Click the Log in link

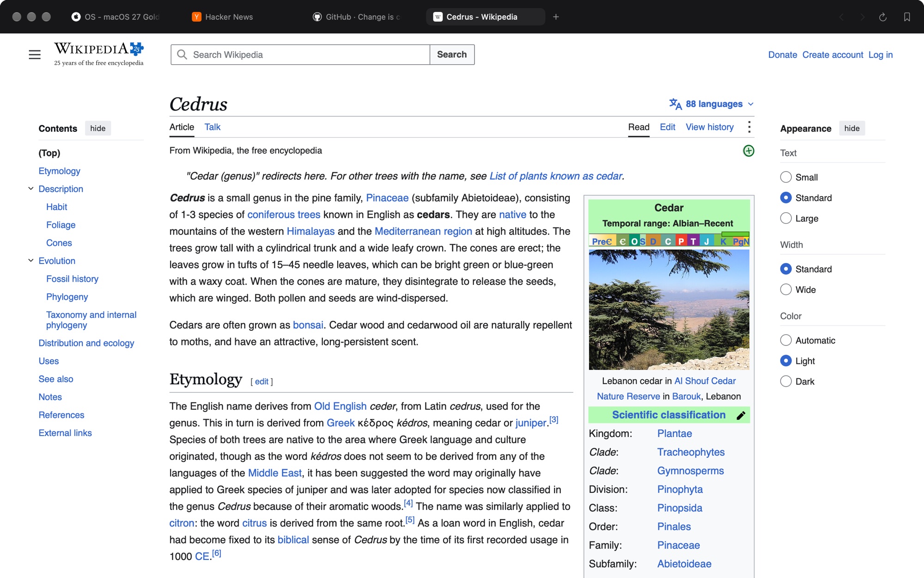click(x=881, y=55)
